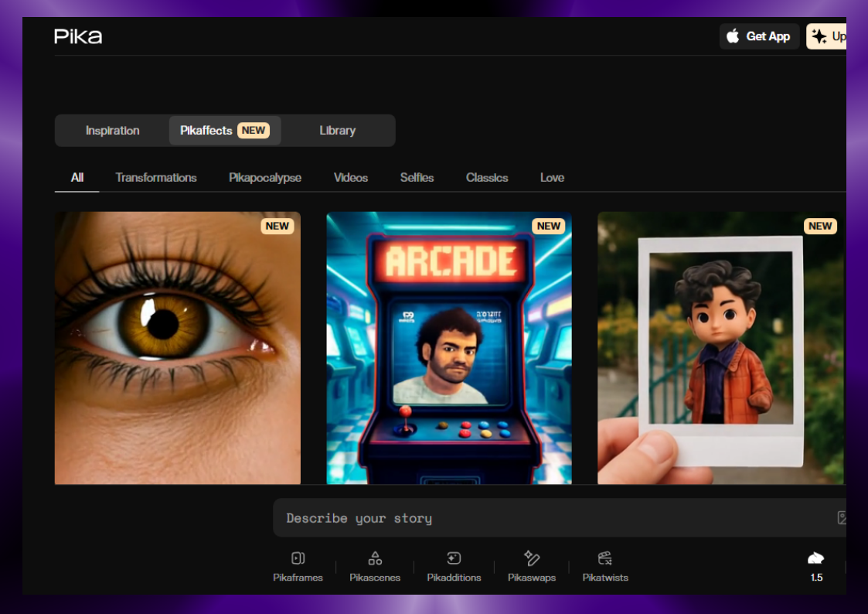Viewport: 868px width, 614px height.
Task: Click the image upload icon in prompt box
Action: [842, 517]
